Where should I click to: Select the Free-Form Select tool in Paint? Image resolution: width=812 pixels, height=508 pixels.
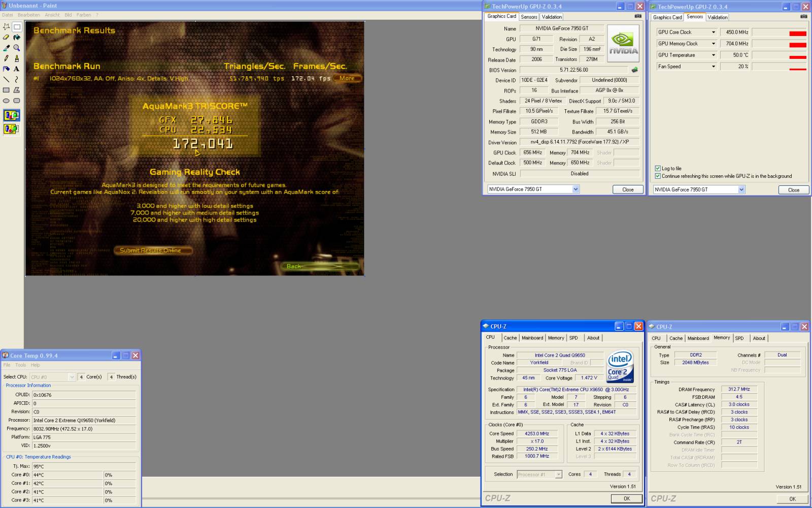point(6,26)
